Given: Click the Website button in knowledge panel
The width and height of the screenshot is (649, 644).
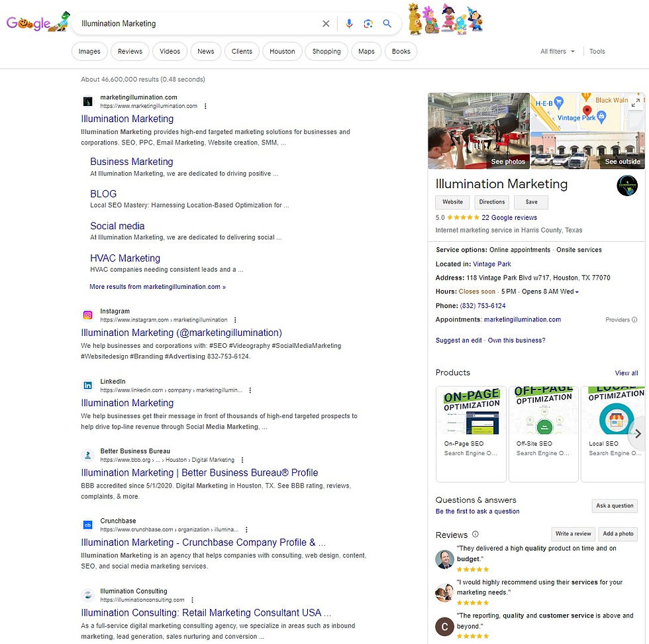Looking at the screenshot, I should (x=452, y=202).
